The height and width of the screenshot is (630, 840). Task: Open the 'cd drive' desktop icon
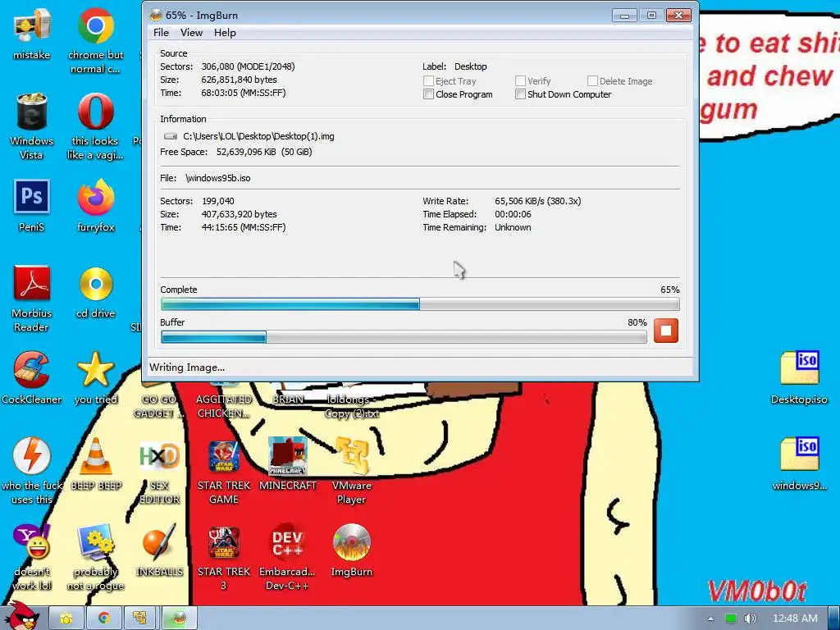coord(96,284)
